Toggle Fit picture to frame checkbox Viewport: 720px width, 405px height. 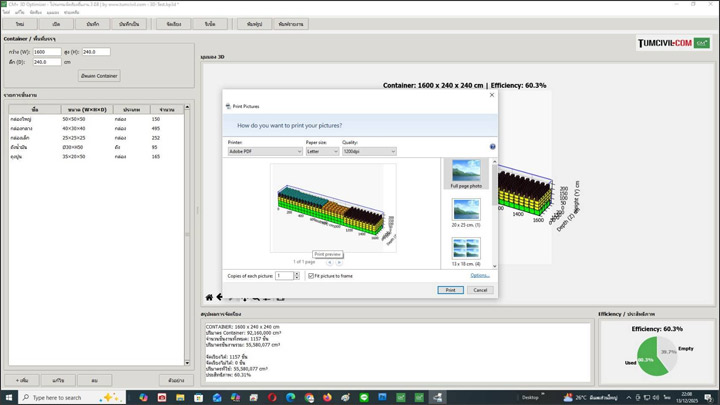[x=312, y=276]
